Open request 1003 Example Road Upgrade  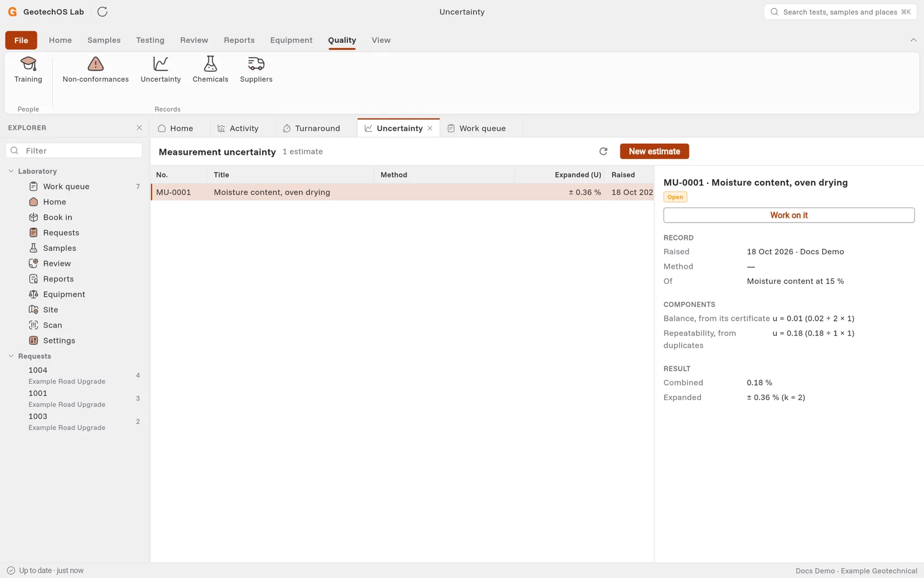click(x=74, y=421)
